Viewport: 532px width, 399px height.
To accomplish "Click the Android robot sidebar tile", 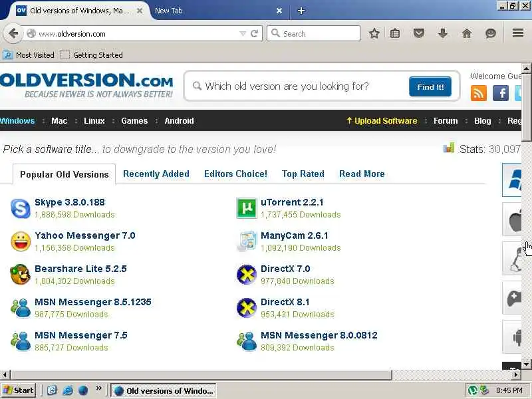I will click(511, 337).
